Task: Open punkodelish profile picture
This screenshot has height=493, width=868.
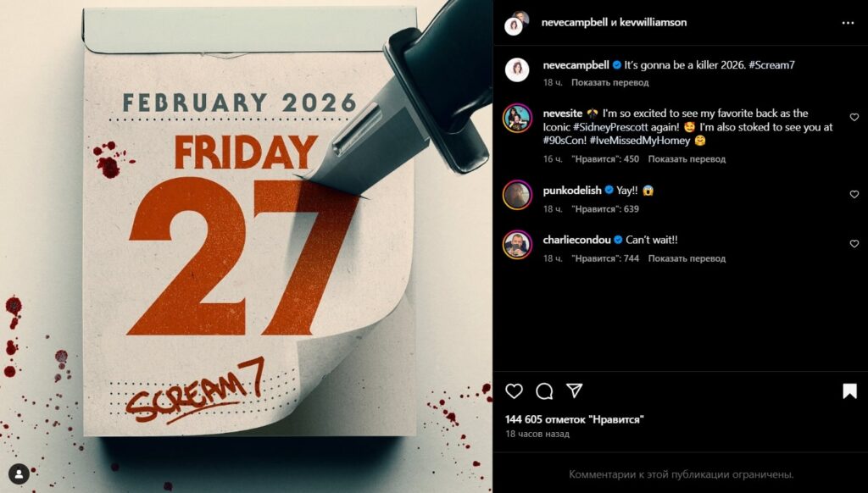Action: point(517,195)
